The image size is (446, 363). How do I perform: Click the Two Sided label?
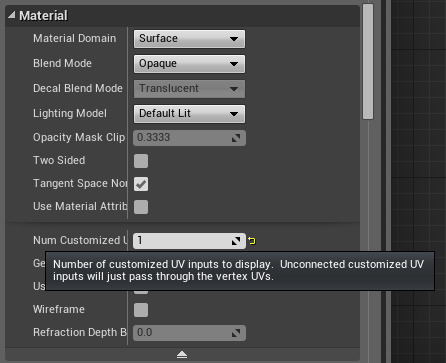[59, 160]
